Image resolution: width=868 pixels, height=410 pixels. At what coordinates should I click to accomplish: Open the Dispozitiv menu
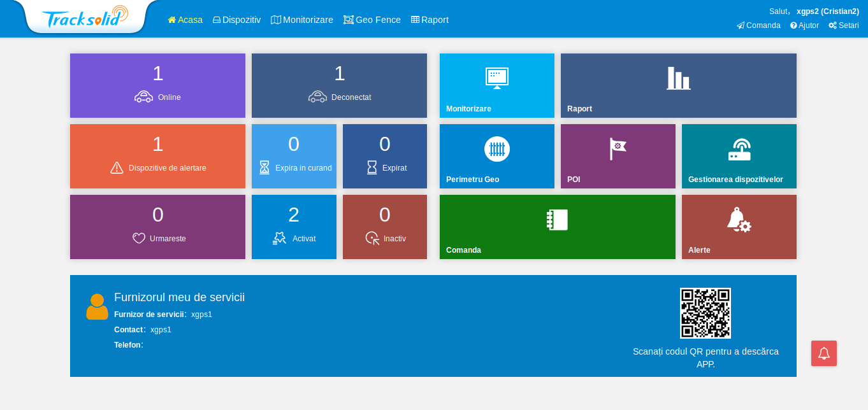pos(236,20)
